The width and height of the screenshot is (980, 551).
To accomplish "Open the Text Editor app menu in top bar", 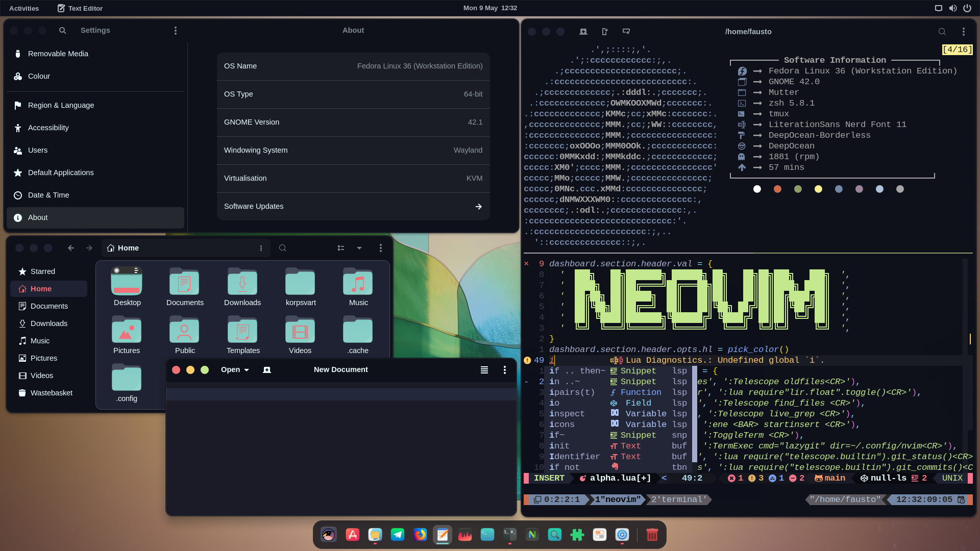I will 80,8.
